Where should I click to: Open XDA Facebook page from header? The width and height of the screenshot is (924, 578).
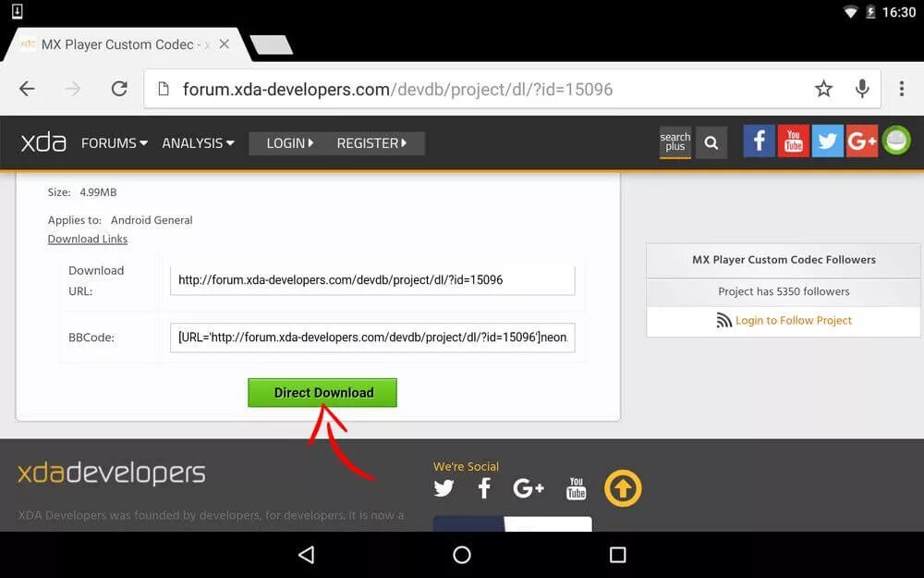click(x=759, y=141)
